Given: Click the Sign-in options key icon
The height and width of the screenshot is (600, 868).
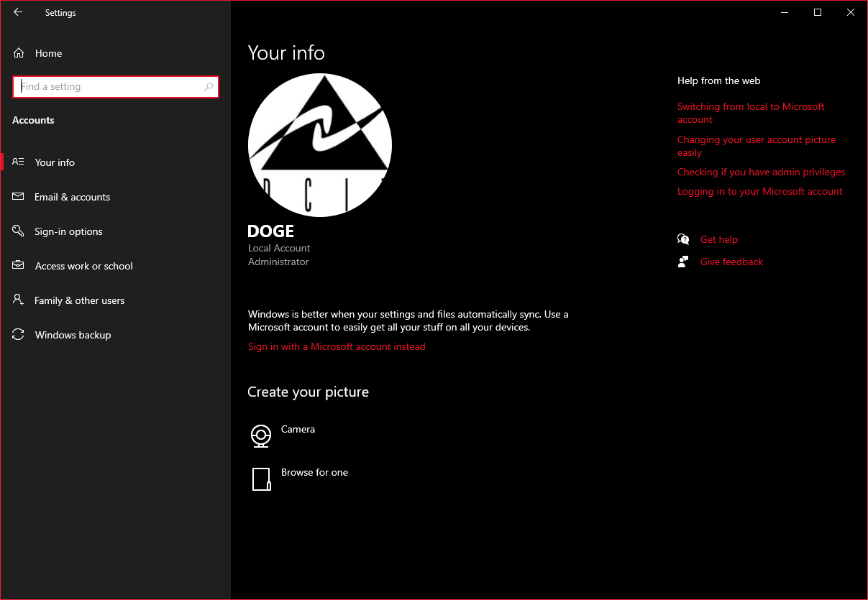Looking at the screenshot, I should 19,231.
